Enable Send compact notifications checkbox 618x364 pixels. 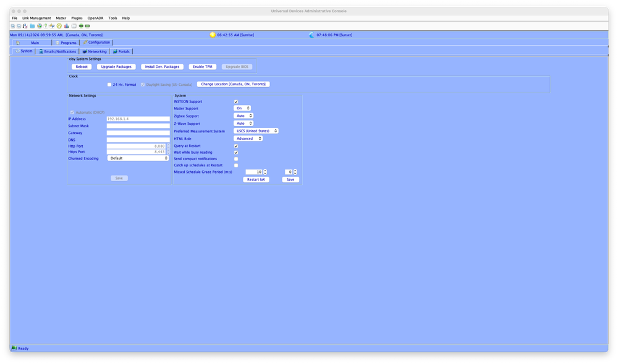[236, 159]
